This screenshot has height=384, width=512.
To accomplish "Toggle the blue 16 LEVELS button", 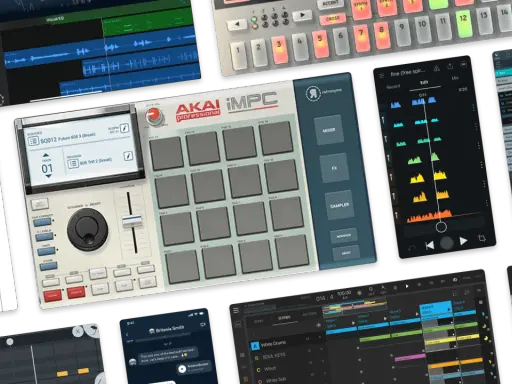I will click(44, 236).
